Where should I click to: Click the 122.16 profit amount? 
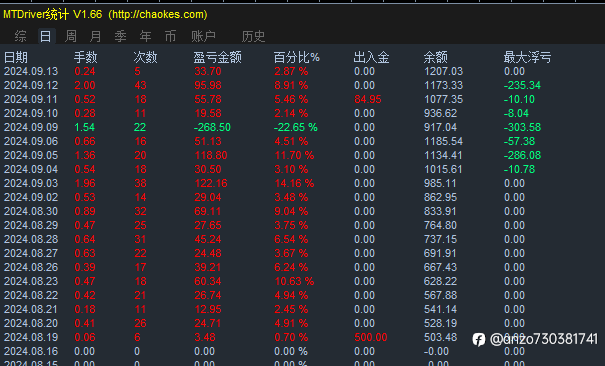click(x=211, y=183)
